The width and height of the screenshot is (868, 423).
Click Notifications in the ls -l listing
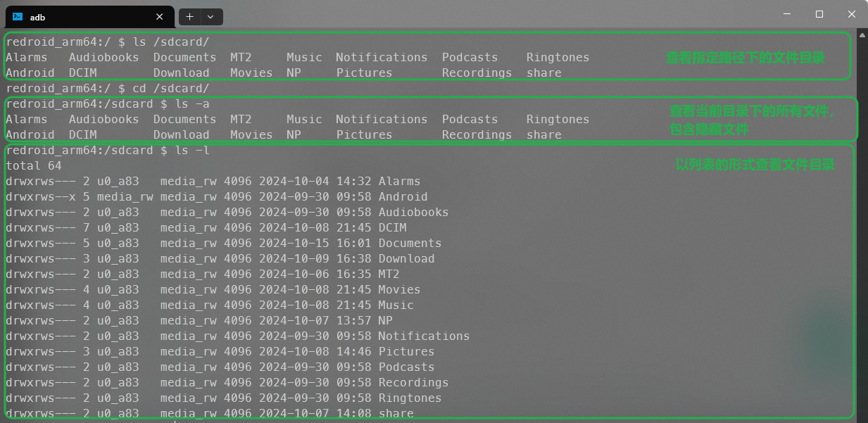(x=424, y=336)
